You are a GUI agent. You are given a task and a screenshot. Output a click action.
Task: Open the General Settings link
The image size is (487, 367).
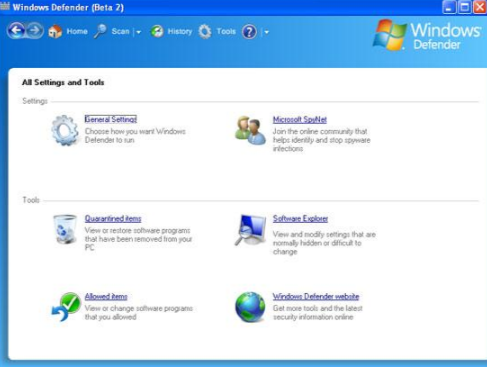click(111, 119)
